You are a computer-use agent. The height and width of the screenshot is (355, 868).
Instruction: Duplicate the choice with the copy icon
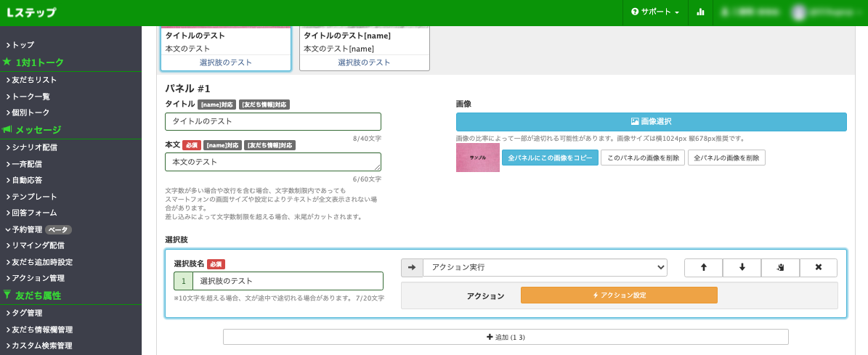point(780,268)
